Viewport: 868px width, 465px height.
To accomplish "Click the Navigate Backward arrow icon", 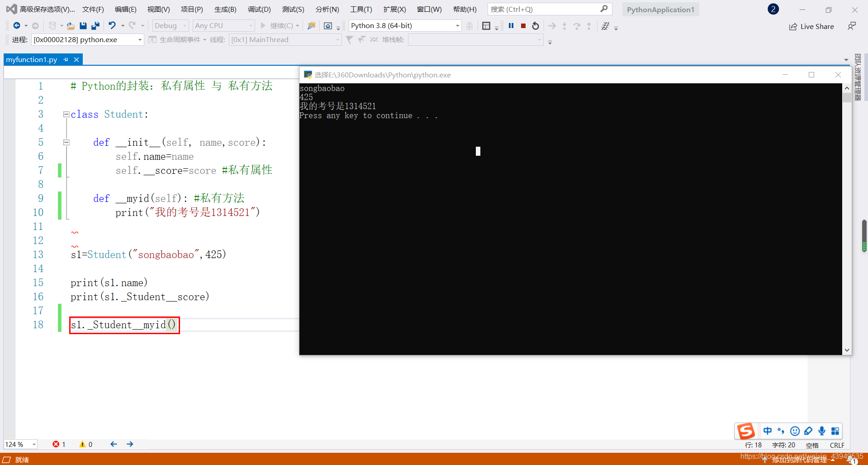I will coord(17,26).
